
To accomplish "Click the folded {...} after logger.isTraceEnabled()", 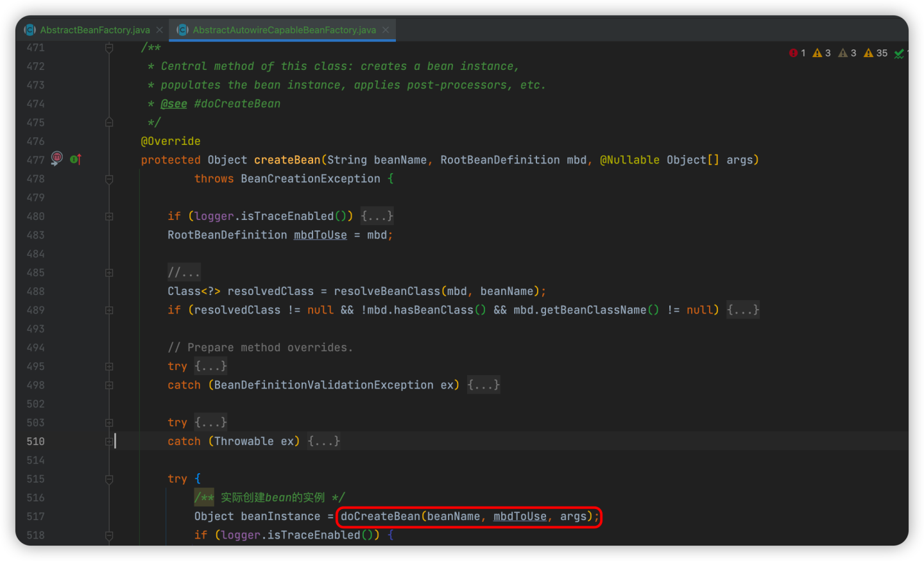I will pos(377,216).
